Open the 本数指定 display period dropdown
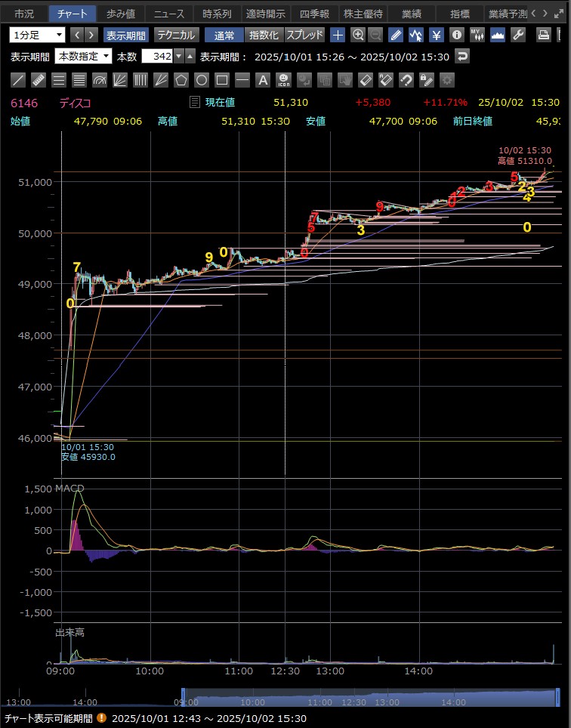 click(x=83, y=56)
